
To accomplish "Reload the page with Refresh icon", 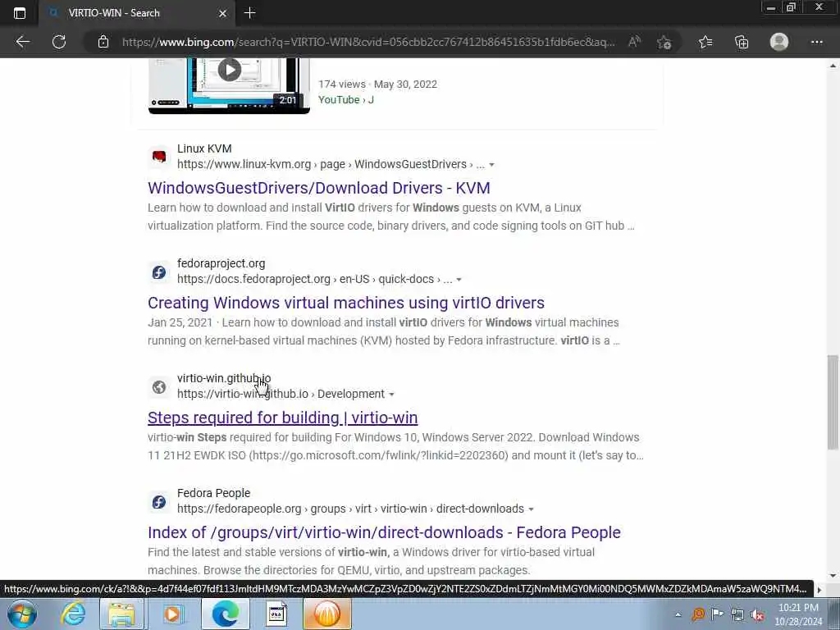I will (x=59, y=42).
